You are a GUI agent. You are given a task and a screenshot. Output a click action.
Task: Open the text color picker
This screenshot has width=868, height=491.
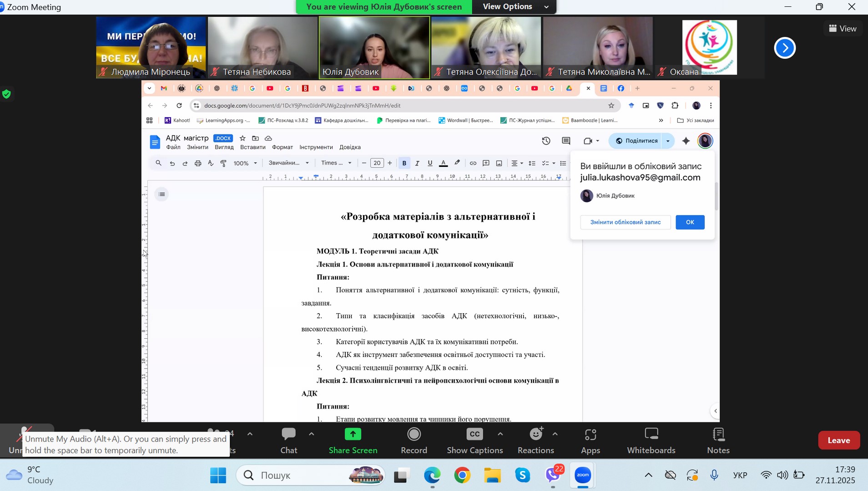[443, 163]
